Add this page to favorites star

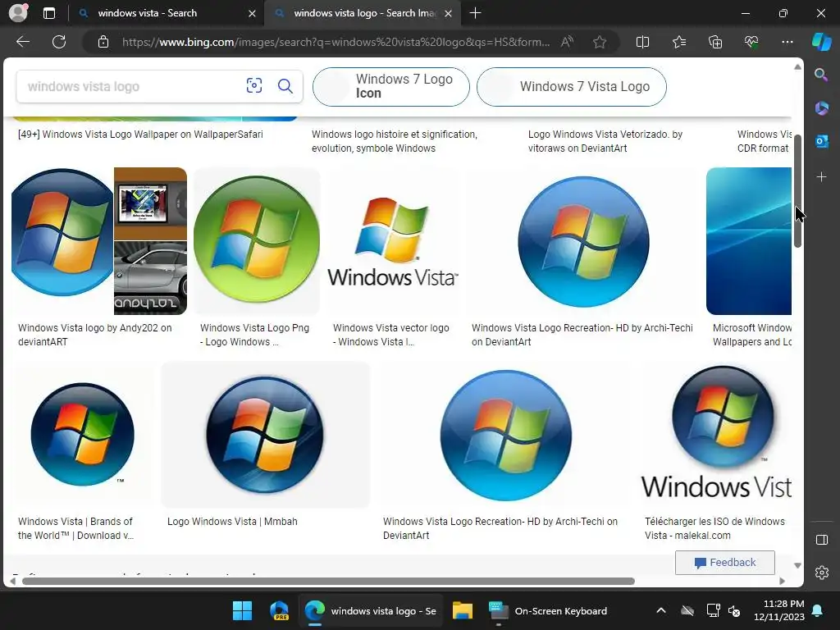[x=600, y=42]
